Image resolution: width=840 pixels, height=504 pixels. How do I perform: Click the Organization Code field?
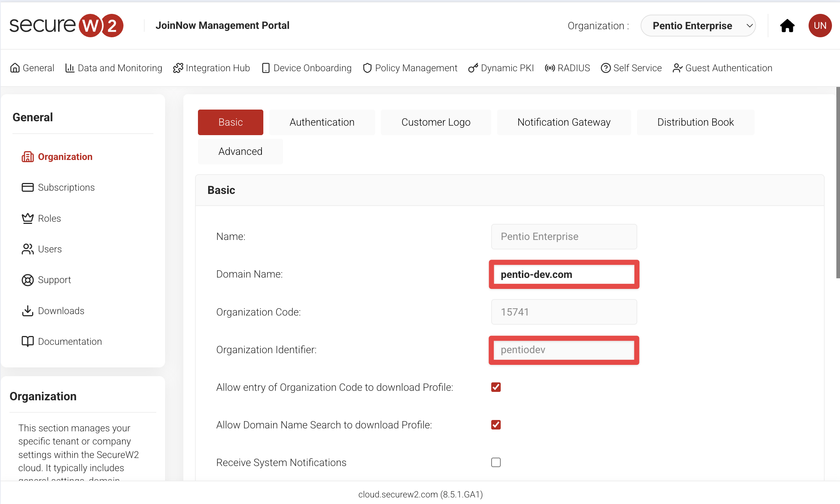pyautogui.click(x=564, y=312)
